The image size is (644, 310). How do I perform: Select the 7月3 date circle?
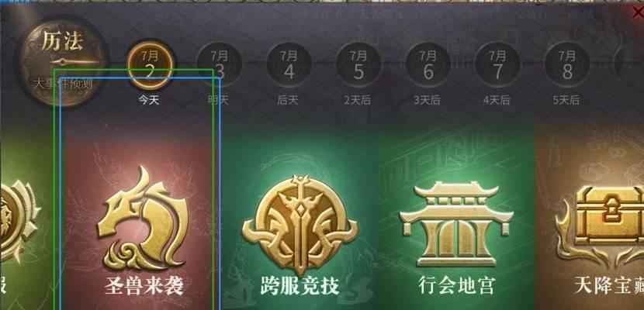(220, 64)
